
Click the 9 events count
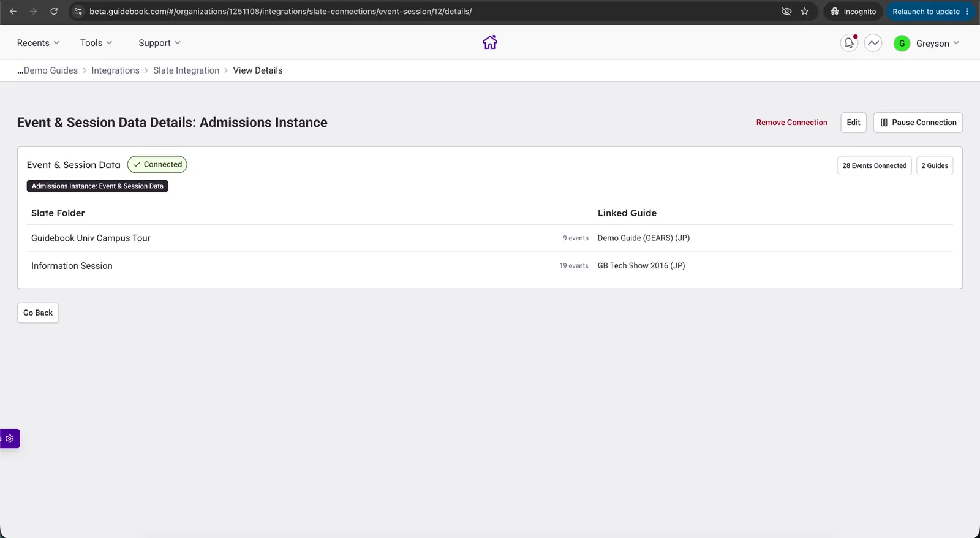click(576, 238)
